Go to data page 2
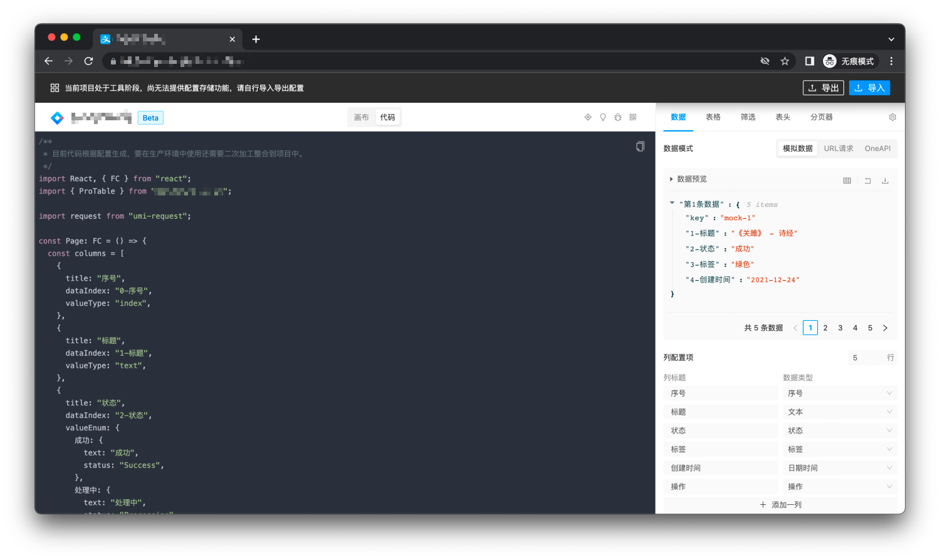940x560 pixels. coord(825,328)
